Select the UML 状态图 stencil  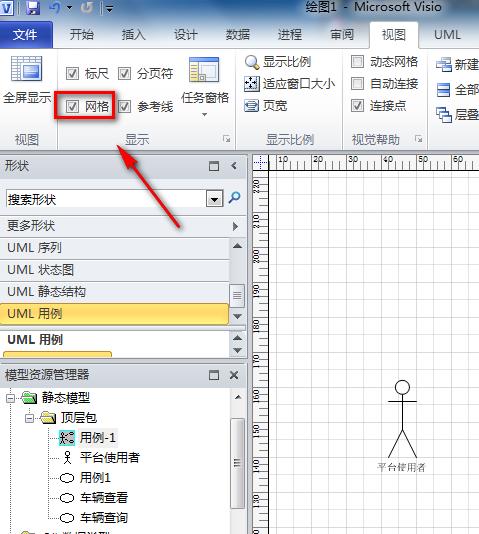pos(115,270)
